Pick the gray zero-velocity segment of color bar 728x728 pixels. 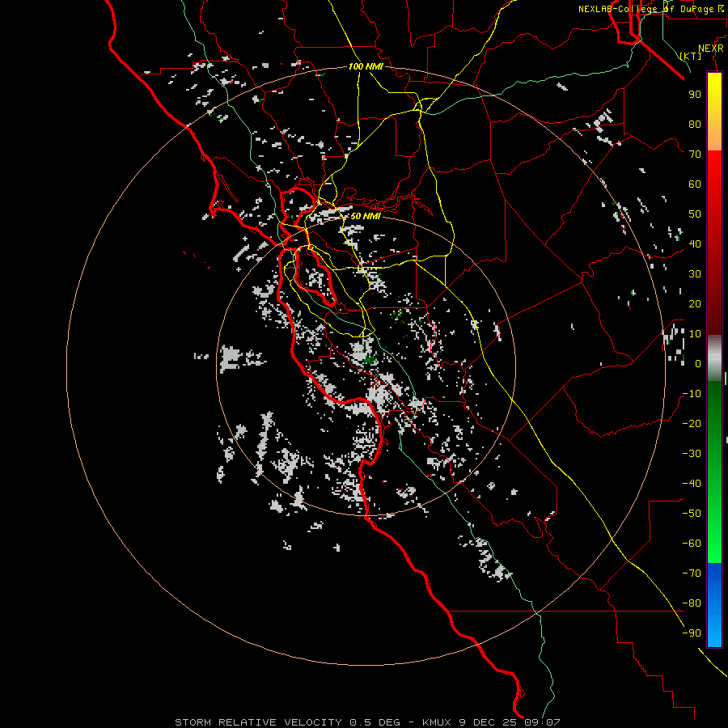pos(714,358)
